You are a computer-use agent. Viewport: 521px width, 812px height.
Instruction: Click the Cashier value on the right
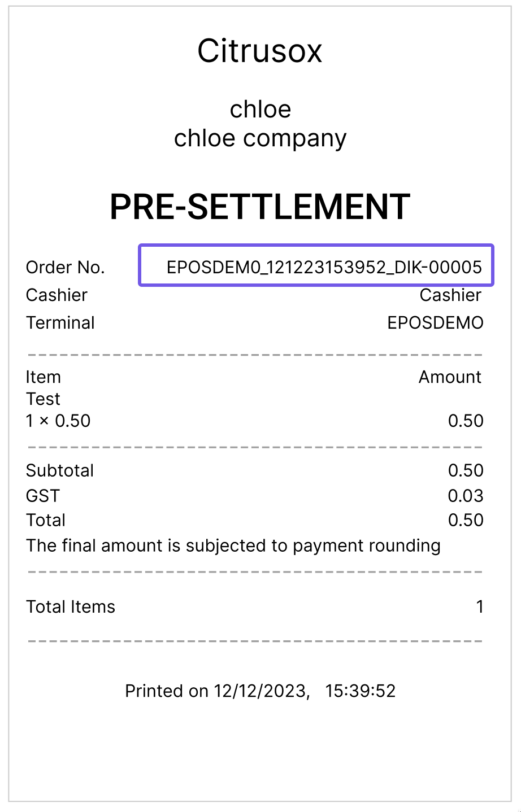point(450,295)
